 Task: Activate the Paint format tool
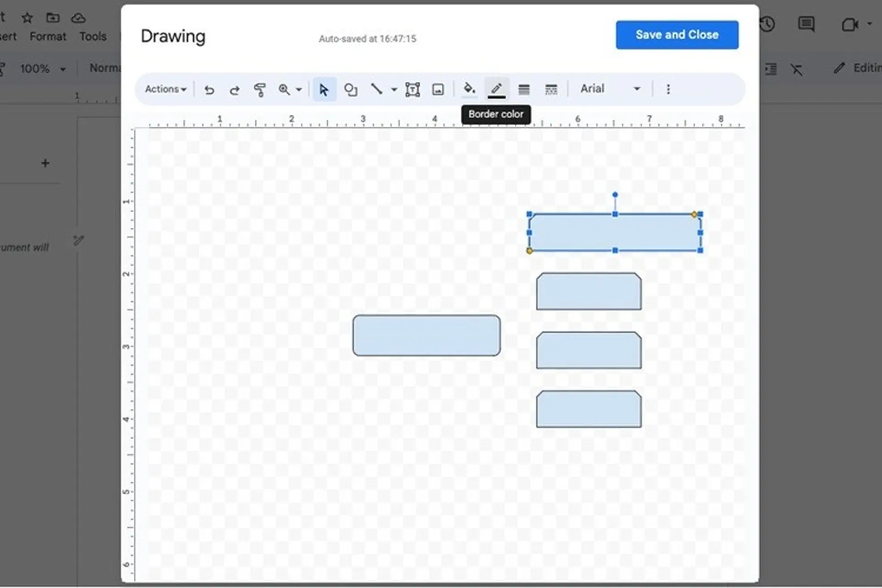tap(260, 89)
